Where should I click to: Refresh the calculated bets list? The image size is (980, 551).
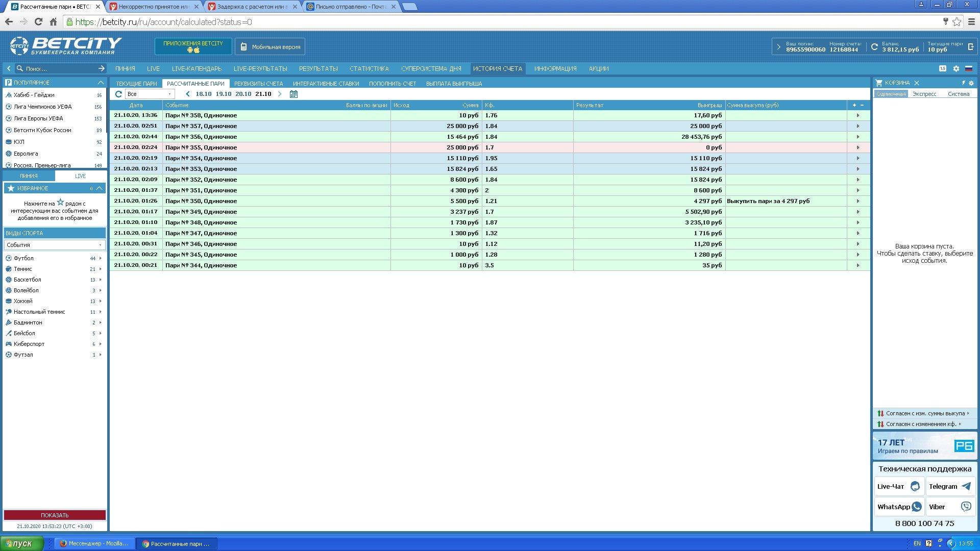pyautogui.click(x=118, y=94)
